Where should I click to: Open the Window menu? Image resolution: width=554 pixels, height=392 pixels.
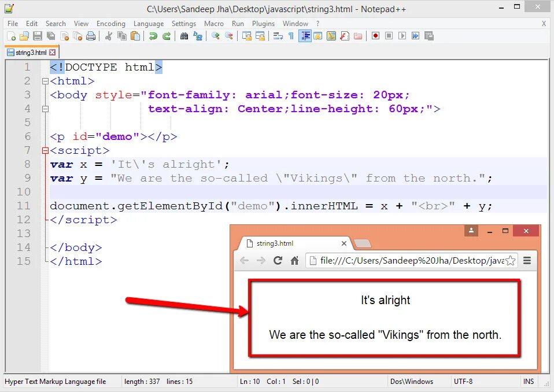coord(296,23)
